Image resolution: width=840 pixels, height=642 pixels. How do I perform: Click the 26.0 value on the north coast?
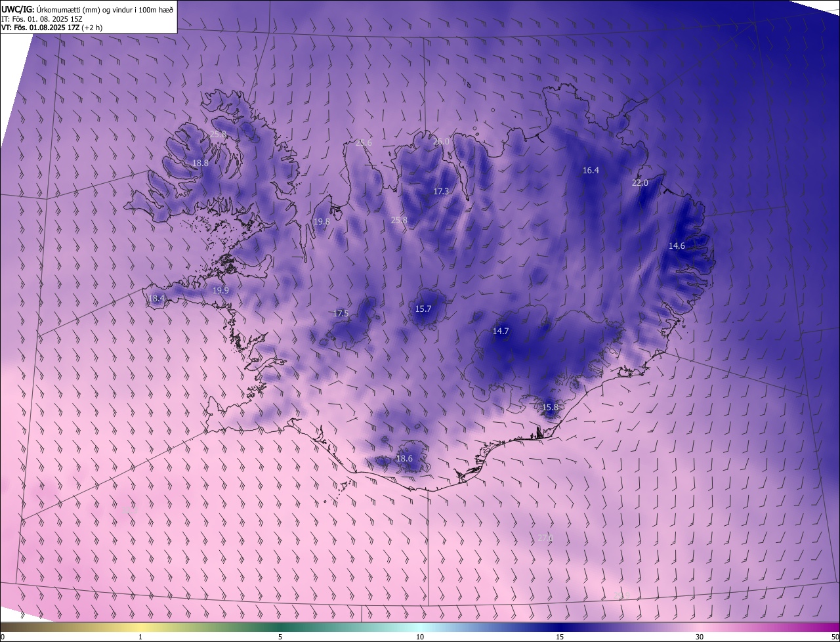[441, 141]
